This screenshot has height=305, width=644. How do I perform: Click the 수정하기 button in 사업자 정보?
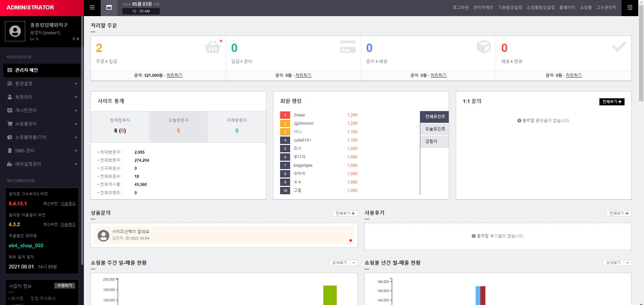(x=65, y=286)
